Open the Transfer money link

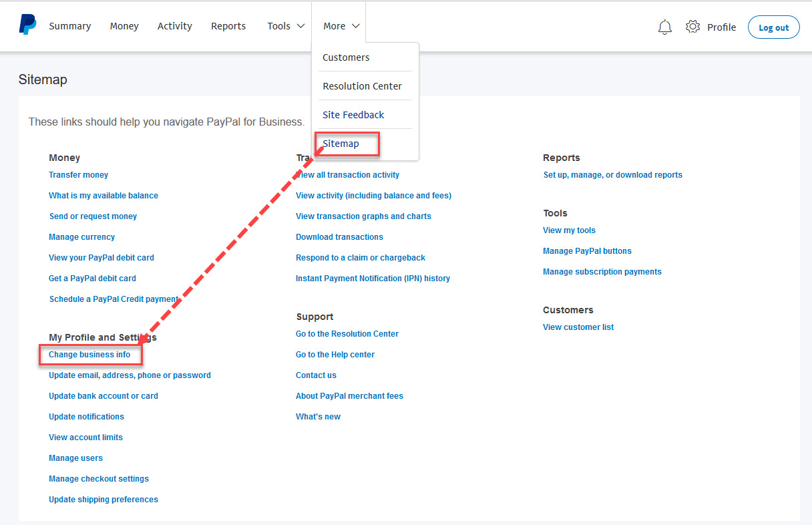[x=78, y=175]
